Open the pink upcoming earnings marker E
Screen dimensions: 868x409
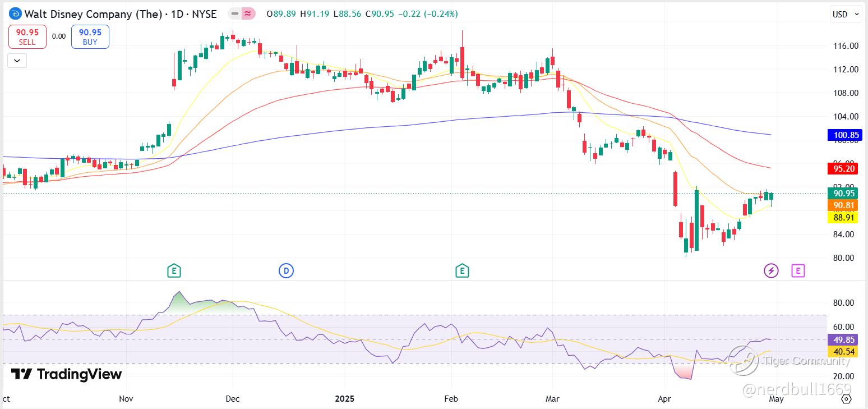798,271
